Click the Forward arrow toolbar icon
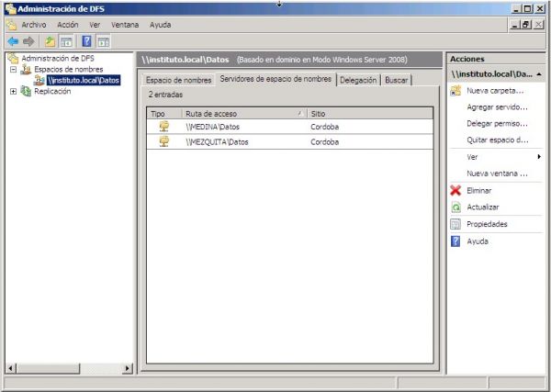 pyautogui.click(x=28, y=42)
